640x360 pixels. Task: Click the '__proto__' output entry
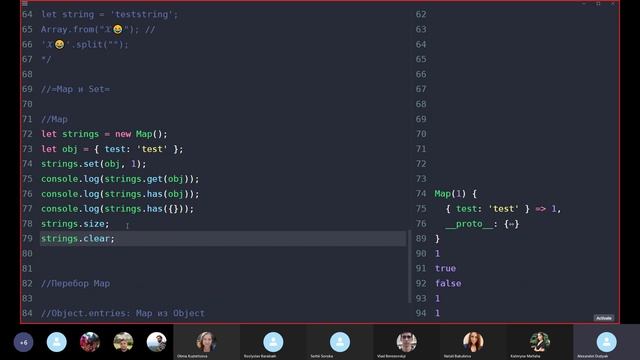coord(469,224)
